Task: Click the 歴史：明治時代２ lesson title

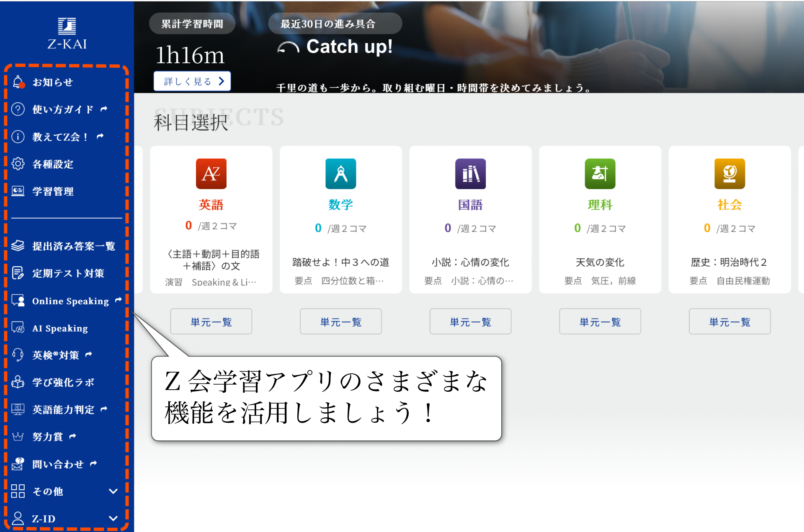Action: tap(729, 262)
